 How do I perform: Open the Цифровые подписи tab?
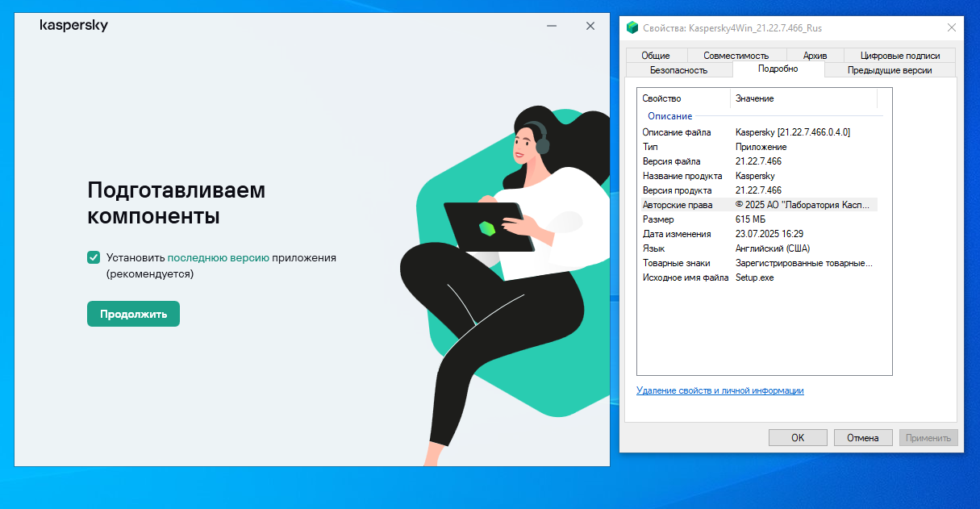click(899, 56)
